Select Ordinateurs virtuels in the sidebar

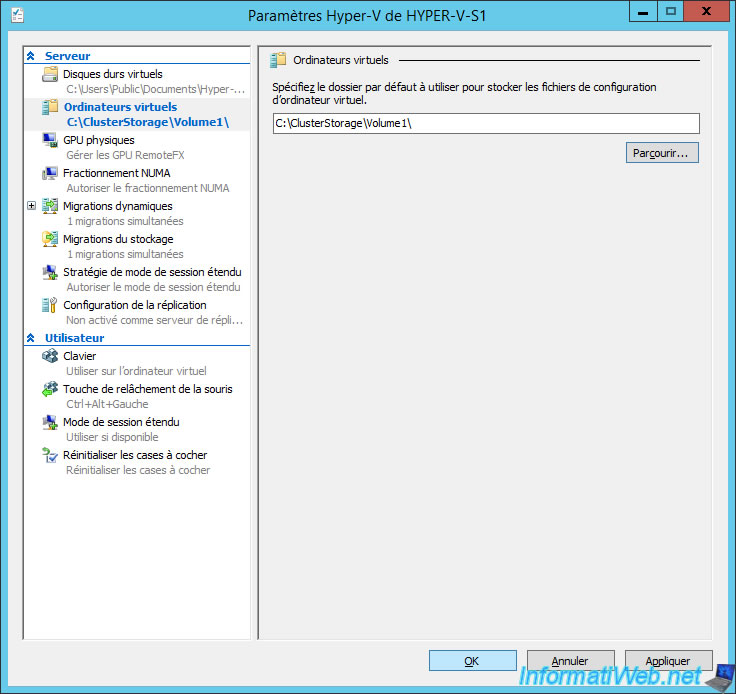pos(120,107)
